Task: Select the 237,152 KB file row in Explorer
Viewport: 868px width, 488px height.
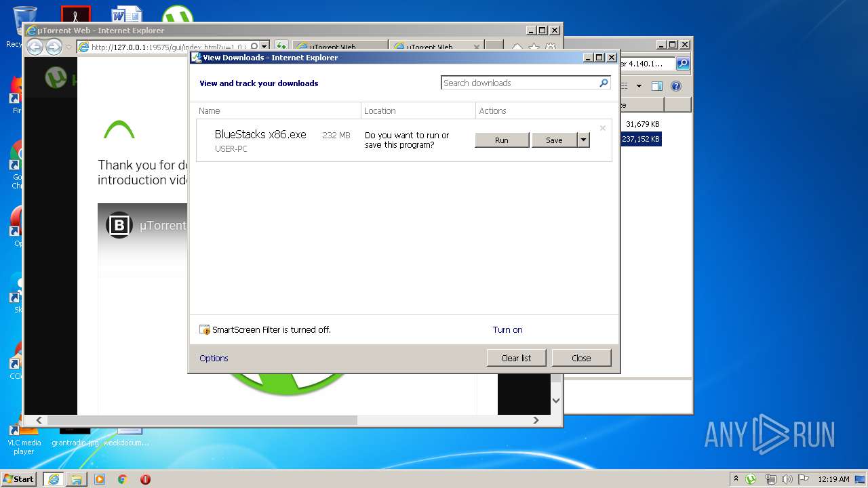Action: click(641, 139)
